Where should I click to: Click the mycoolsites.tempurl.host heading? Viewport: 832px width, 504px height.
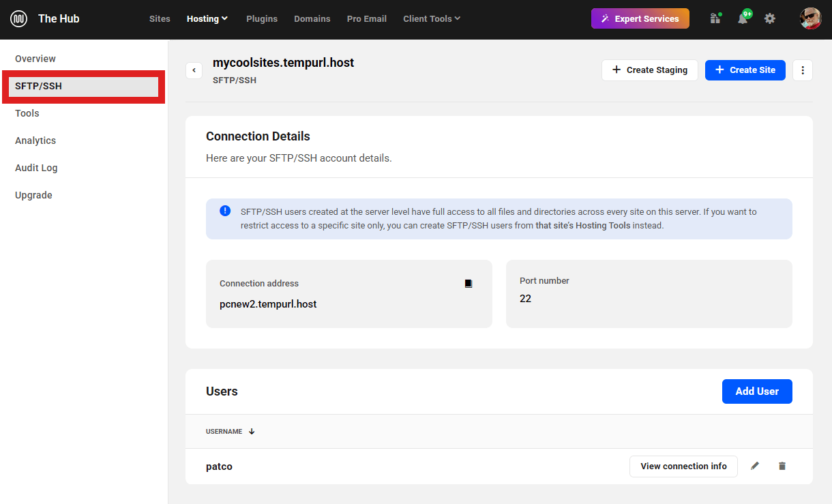point(283,63)
